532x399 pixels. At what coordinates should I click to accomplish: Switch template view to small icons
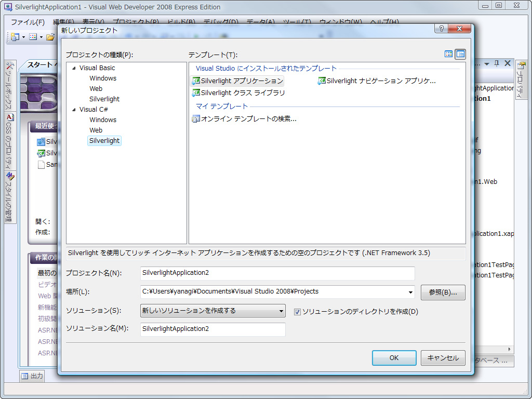(460, 54)
